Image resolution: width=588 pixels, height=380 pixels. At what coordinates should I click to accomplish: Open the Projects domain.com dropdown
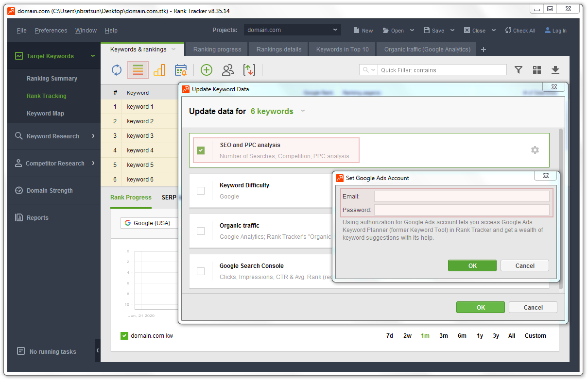coord(292,30)
